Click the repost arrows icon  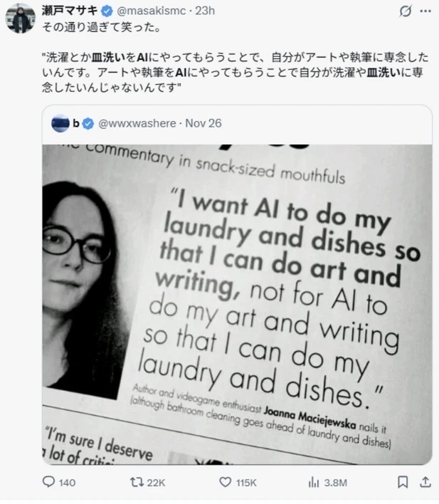(137, 482)
